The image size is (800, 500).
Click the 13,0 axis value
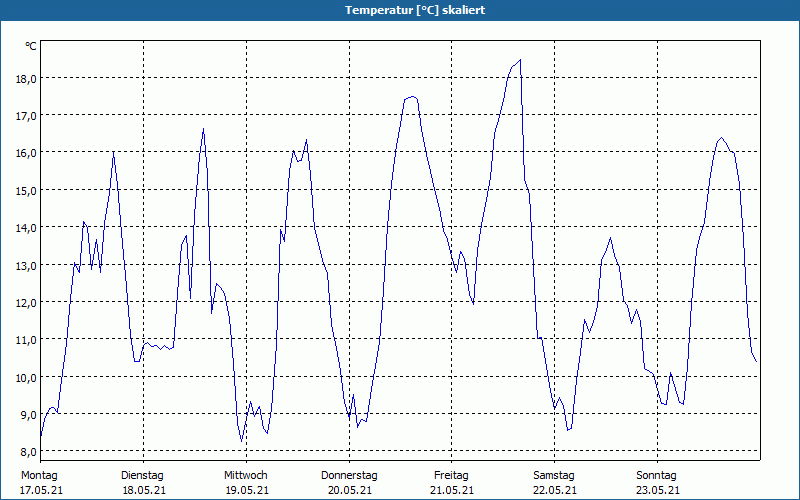(x=28, y=265)
